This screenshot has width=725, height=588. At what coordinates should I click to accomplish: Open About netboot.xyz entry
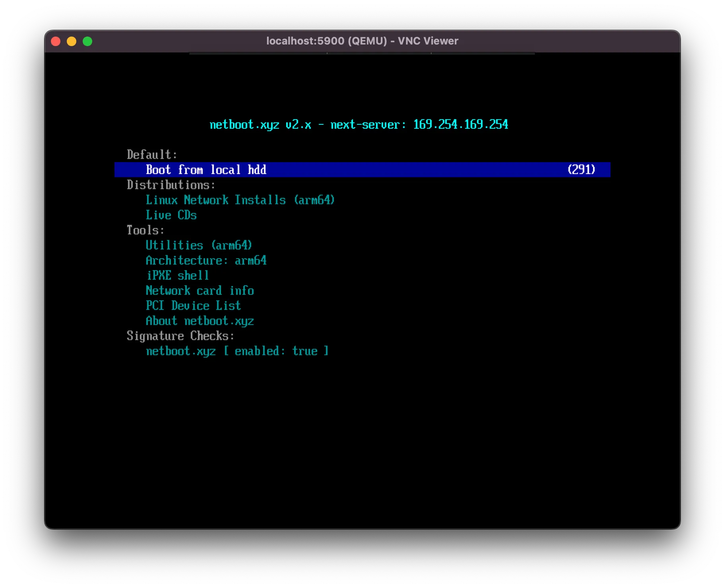[x=200, y=321]
